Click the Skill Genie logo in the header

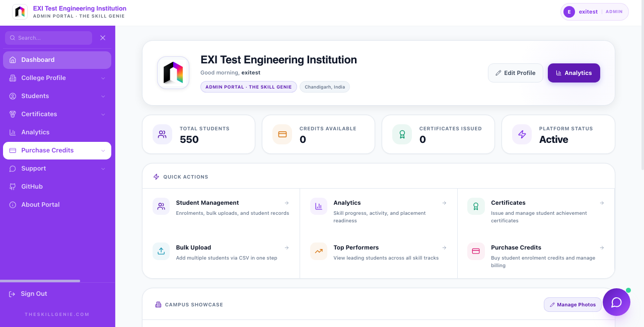point(20,12)
